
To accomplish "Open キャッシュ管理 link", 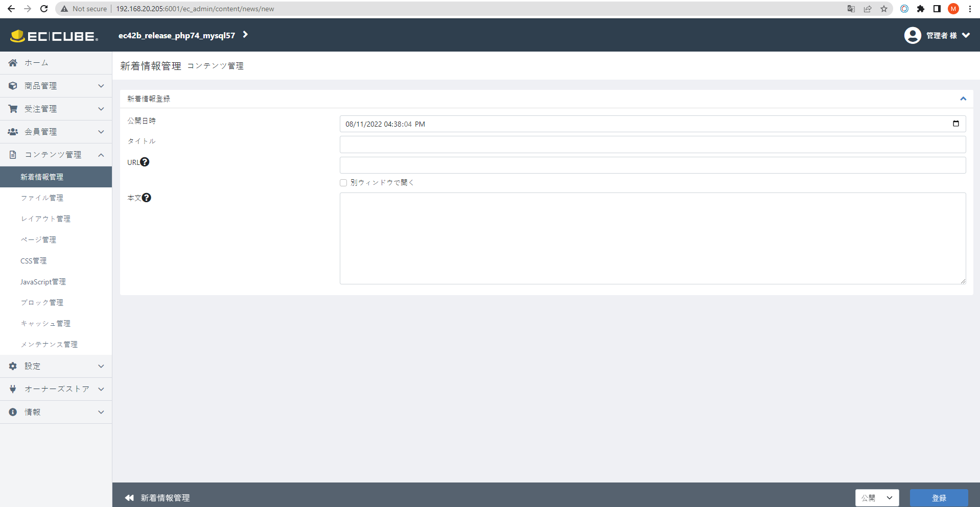I will (45, 323).
